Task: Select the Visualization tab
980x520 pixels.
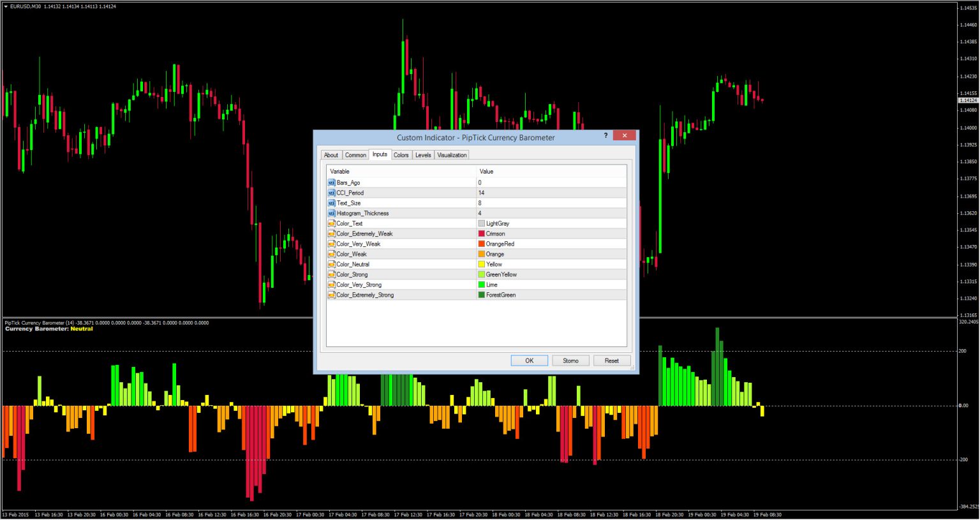Action: (x=452, y=155)
